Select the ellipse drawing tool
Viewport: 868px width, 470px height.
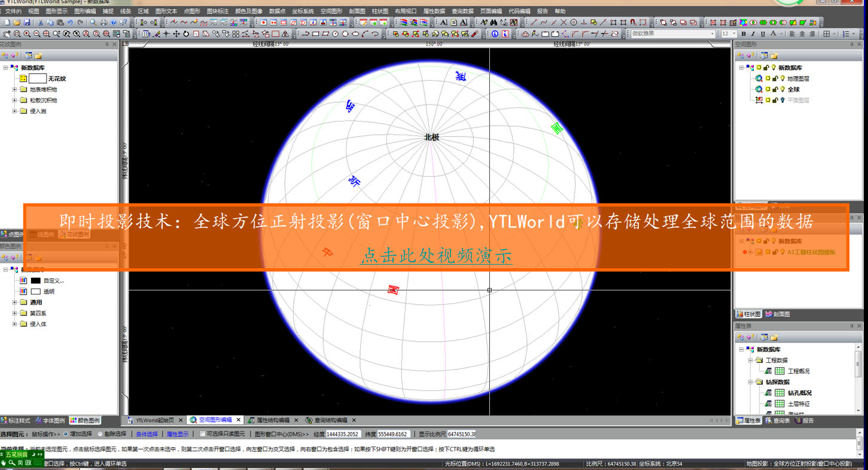coord(355,34)
